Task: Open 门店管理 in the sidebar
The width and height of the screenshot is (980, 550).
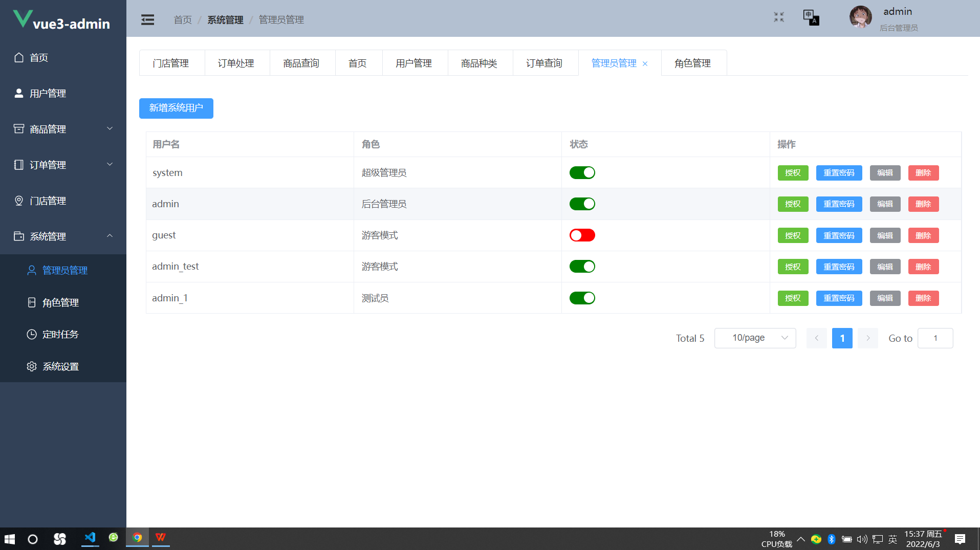Action: (x=63, y=201)
